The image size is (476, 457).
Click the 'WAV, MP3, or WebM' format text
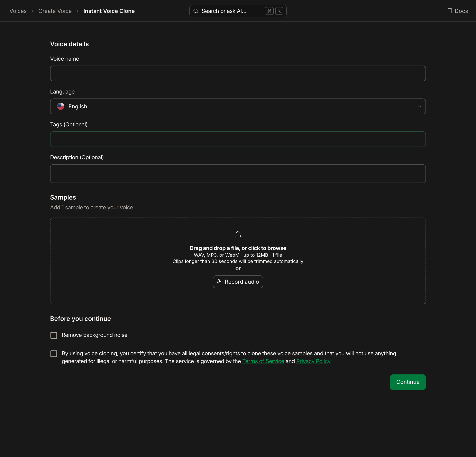coord(238,255)
